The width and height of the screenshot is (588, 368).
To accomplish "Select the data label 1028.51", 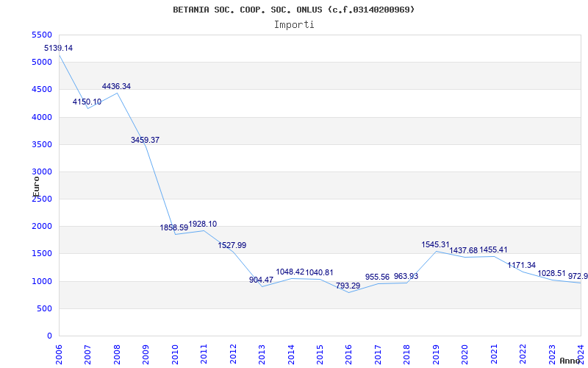I will click(x=552, y=273).
